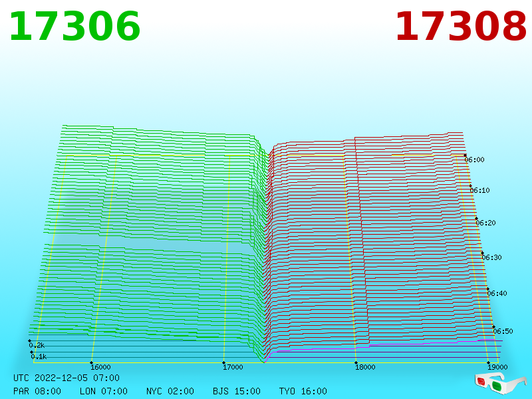Click the 06:50 time marker
The width and height of the screenshot is (532, 399).
pyautogui.click(x=503, y=331)
